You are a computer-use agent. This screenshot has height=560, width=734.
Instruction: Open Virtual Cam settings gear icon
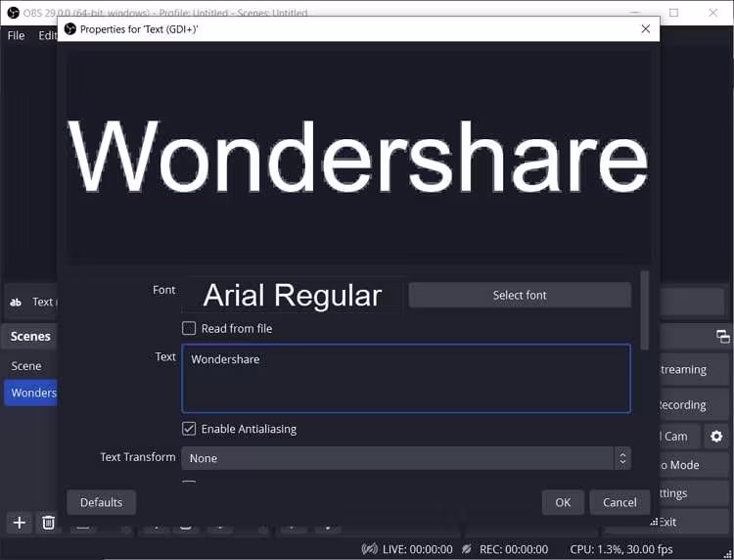point(716,437)
